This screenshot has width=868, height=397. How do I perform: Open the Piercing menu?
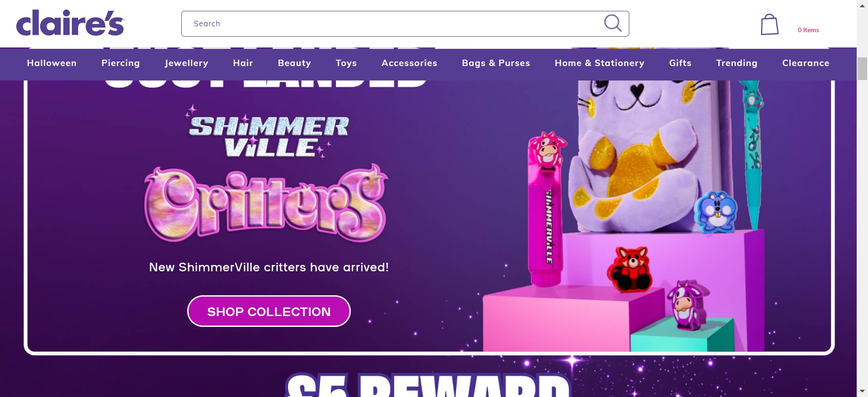[121, 63]
